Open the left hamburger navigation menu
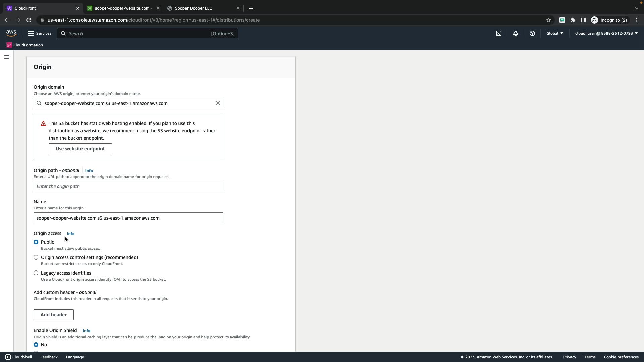The height and width of the screenshot is (362, 644). 7,57
